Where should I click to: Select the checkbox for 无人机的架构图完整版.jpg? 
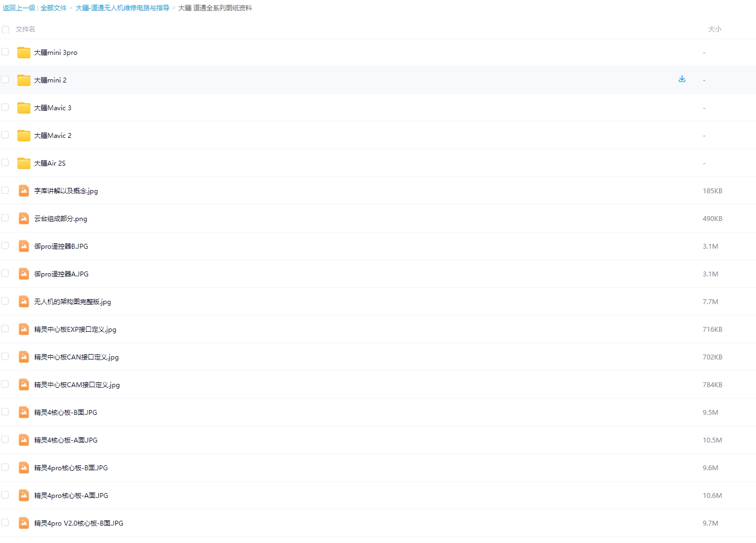pyautogui.click(x=5, y=301)
